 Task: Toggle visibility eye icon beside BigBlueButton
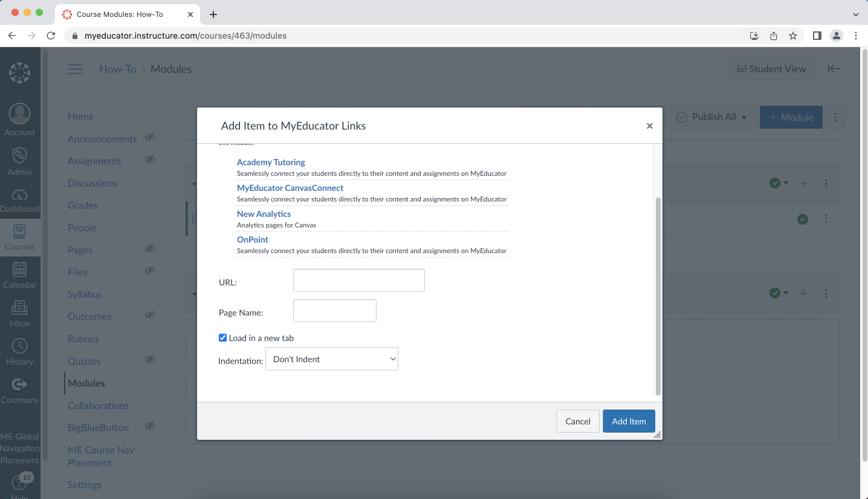[150, 426]
